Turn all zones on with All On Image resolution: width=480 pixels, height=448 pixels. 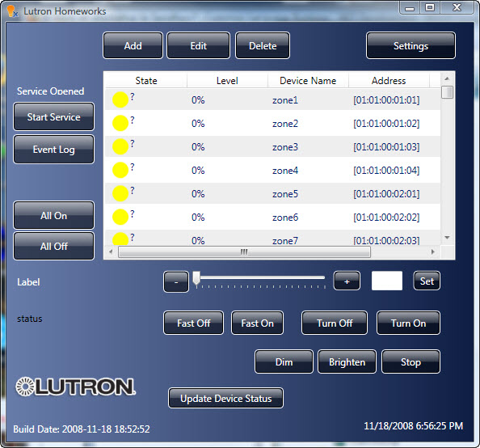pyautogui.click(x=53, y=215)
